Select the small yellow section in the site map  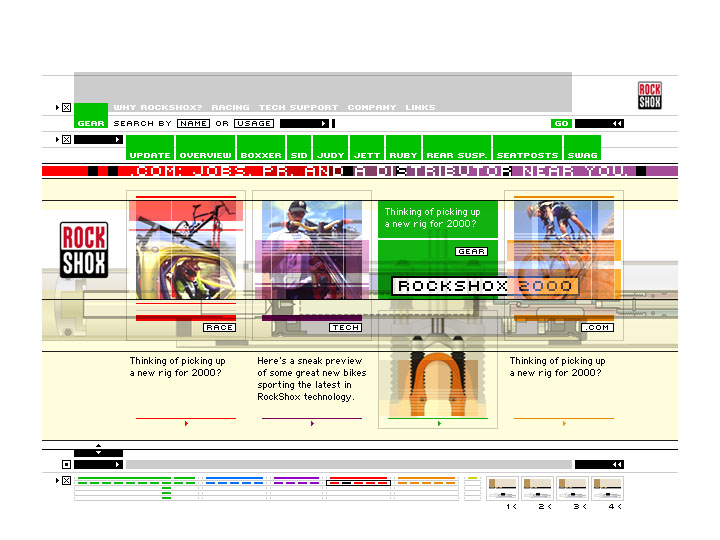[472, 478]
